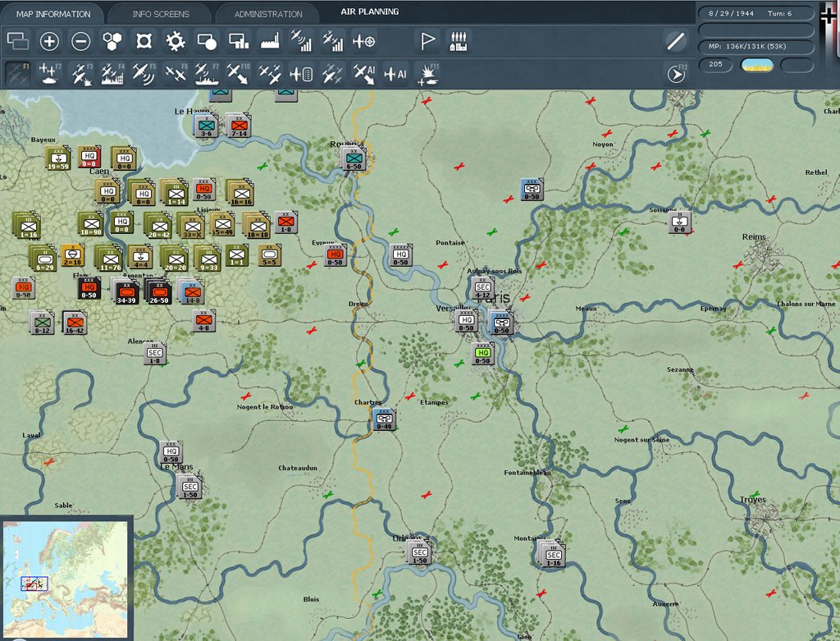Select the 3-6 unit at Le Havre
Image resolution: width=840 pixels, height=641 pixels.
[x=206, y=126]
